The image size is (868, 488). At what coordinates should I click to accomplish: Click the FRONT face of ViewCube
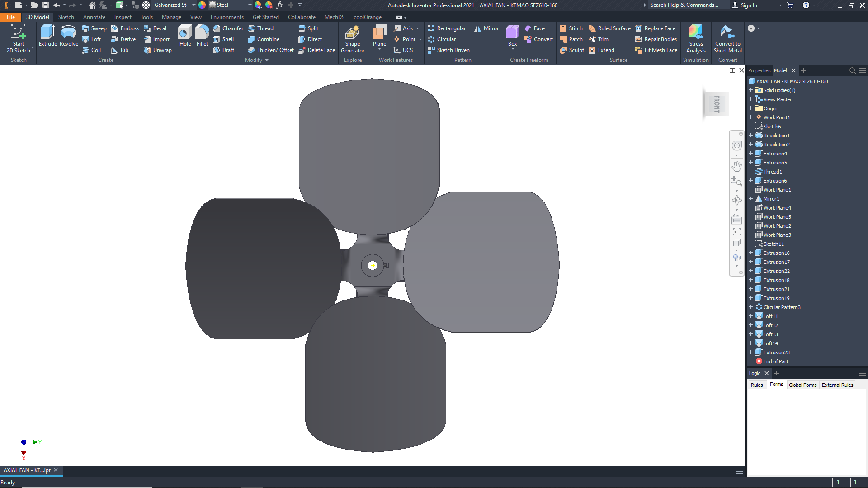point(717,104)
